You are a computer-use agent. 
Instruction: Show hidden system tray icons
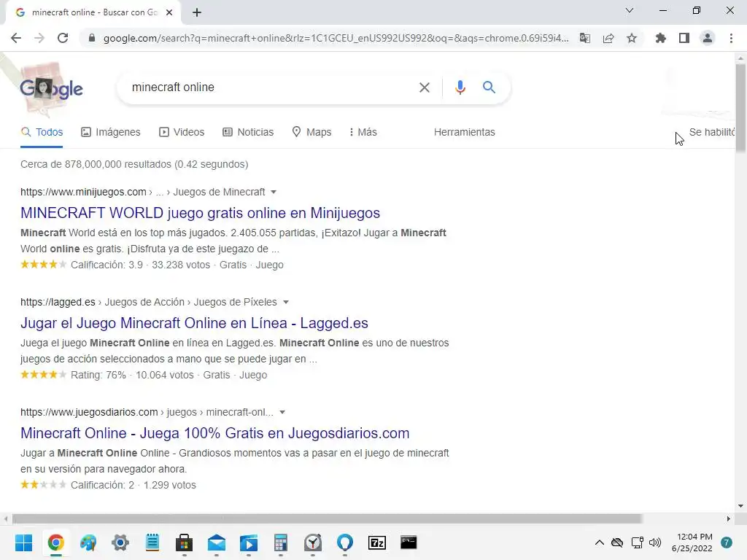600,542
